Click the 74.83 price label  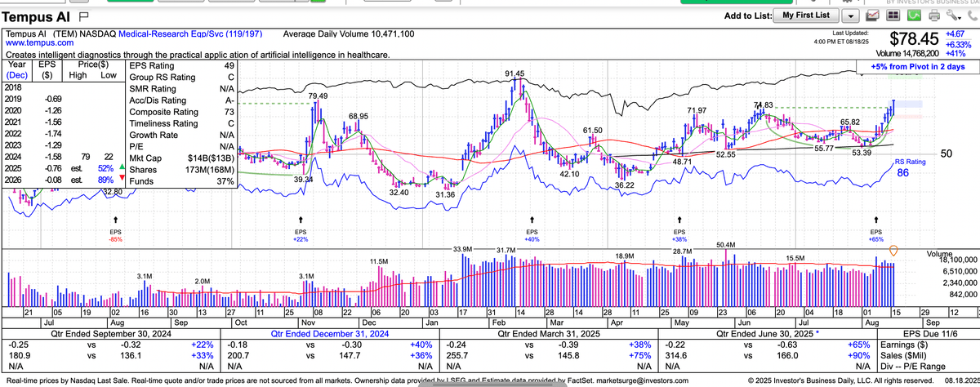(x=763, y=105)
